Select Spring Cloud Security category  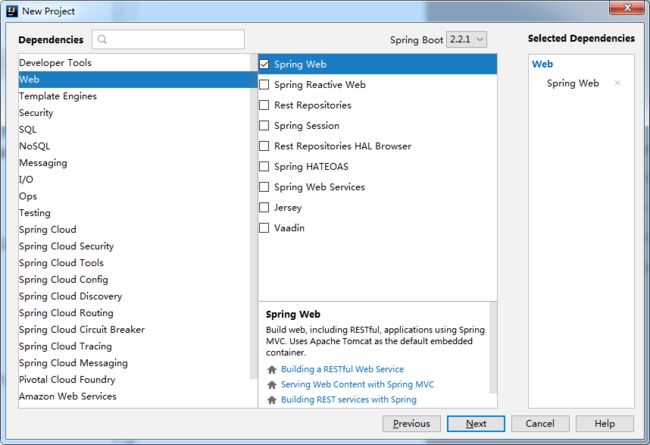[x=134, y=246]
